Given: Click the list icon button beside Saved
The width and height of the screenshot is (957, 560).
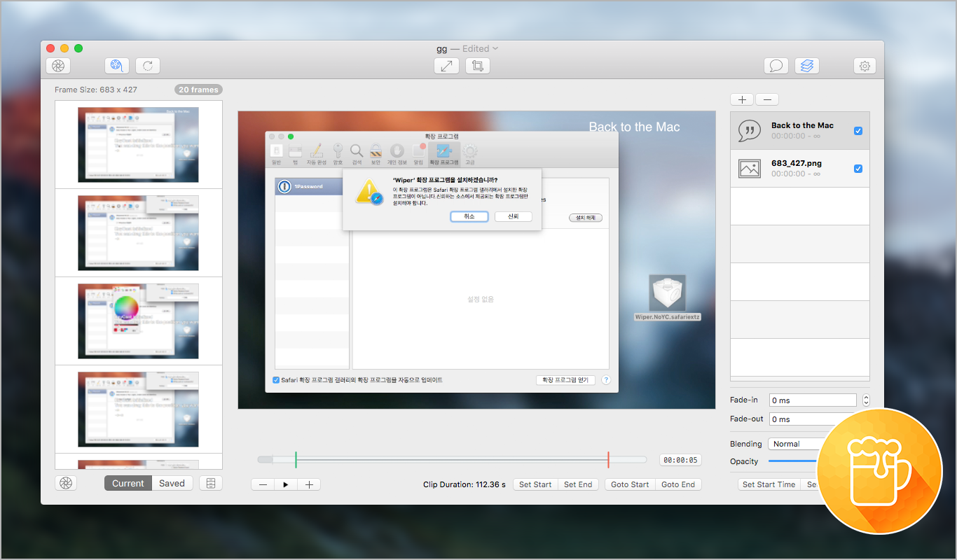Looking at the screenshot, I should (x=211, y=483).
